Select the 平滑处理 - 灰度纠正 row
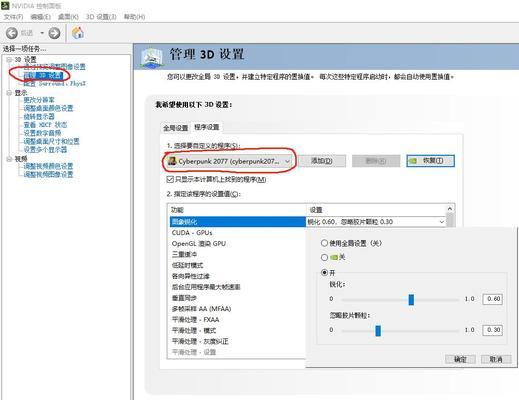This screenshot has width=519, height=400. 238,341
